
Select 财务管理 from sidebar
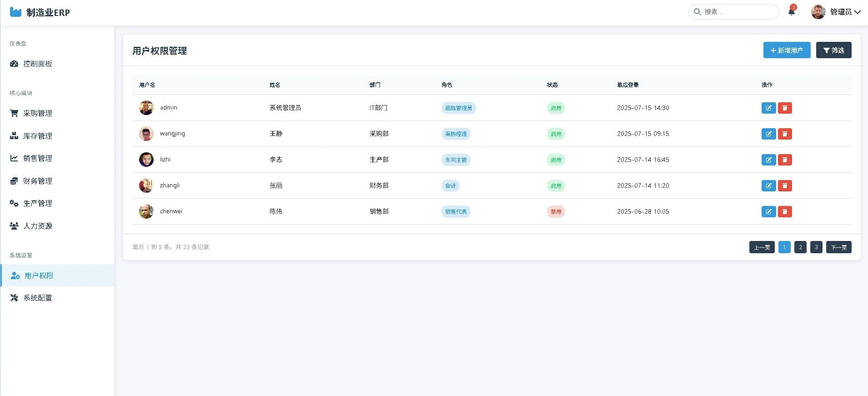38,181
